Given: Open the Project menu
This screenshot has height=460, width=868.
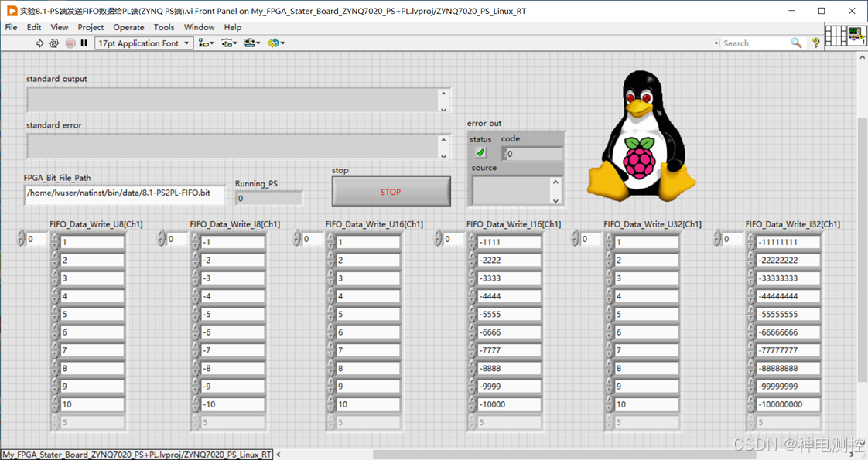Looking at the screenshot, I should pos(91,27).
